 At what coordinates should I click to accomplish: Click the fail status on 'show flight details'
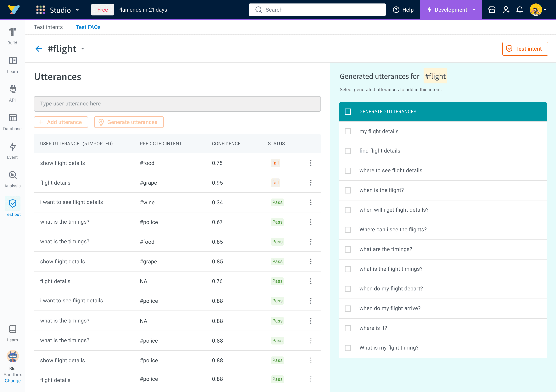pyautogui.click(x=275, y=163)
